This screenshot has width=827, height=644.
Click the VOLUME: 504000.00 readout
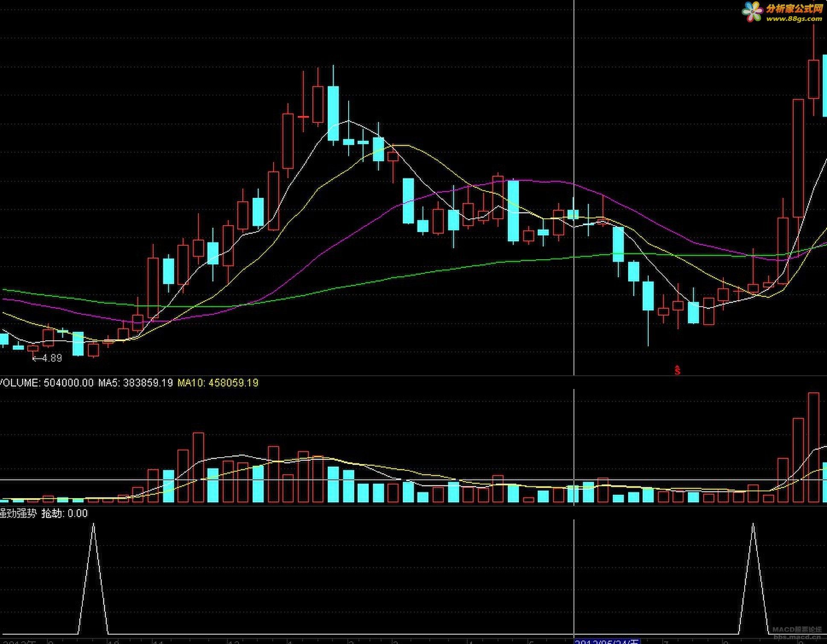(x=47, y=383)
